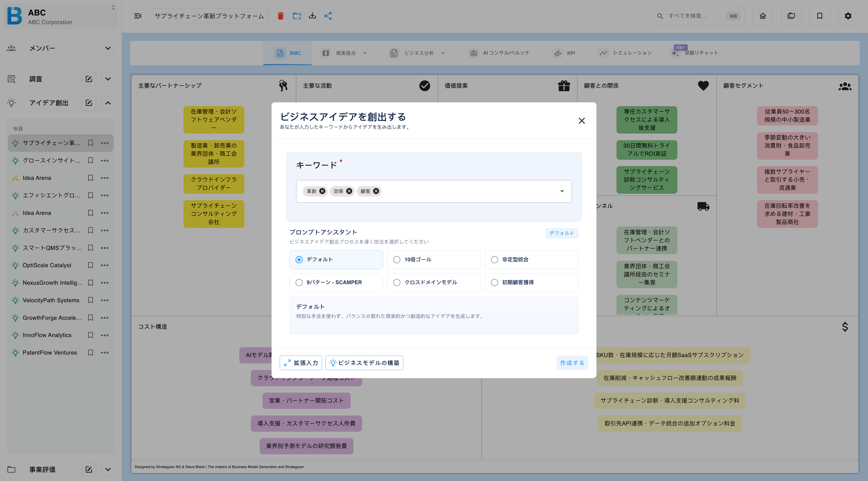Screen dimensions: 868x481
Task: Select the デフォルト radio option
Action: coord(336,260)
